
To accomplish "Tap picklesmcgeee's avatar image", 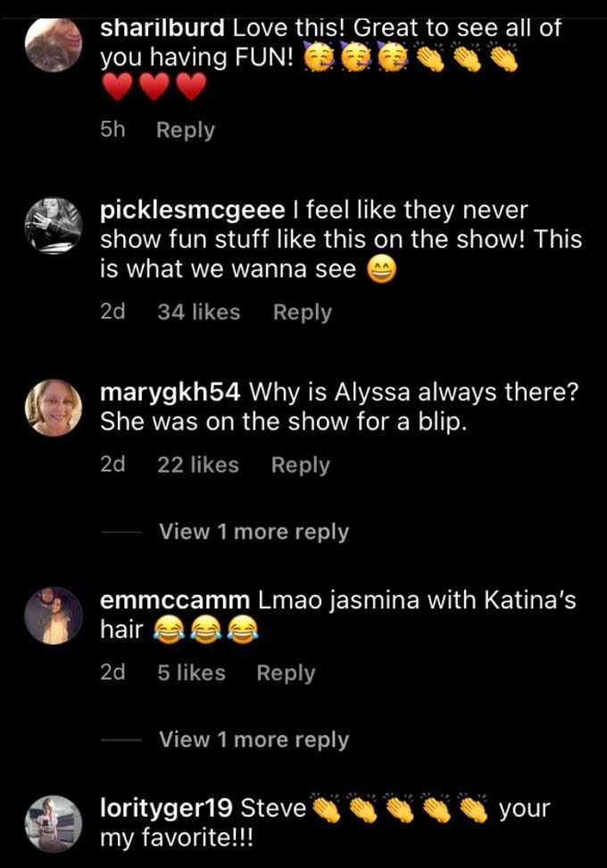I will [54, 226].
